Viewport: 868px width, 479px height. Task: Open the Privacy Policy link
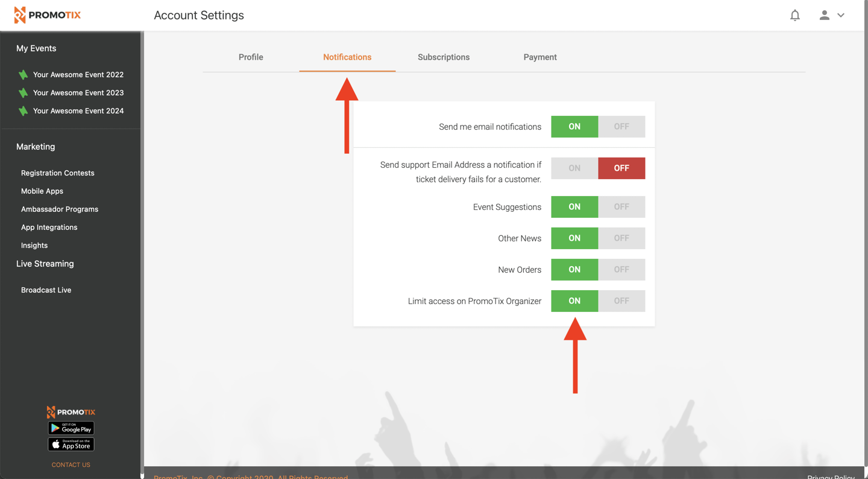pyautogui.click(x=831, y=477)
